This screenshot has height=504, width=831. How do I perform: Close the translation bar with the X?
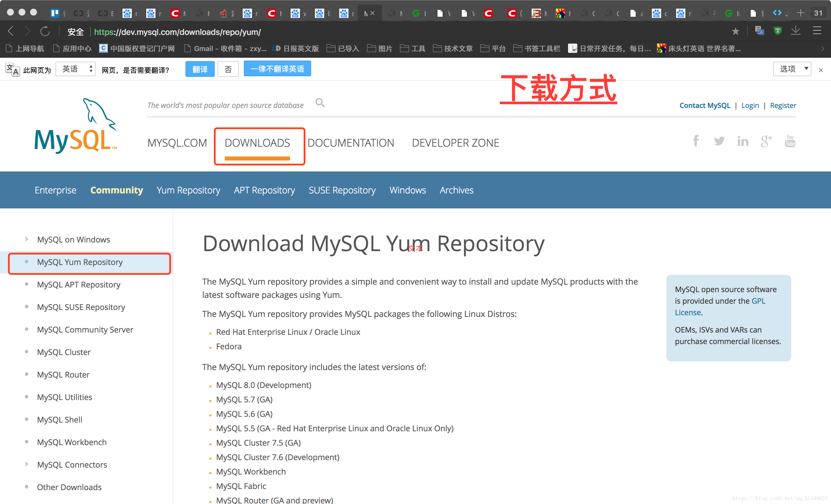click(821, 70)
